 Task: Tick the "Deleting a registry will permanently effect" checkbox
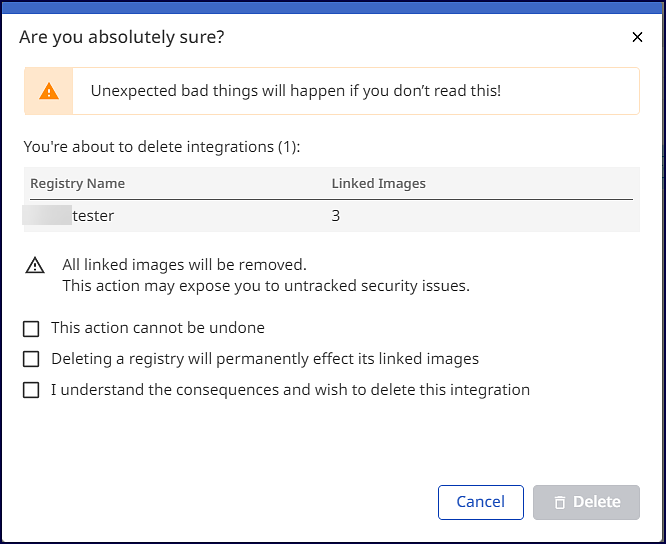click(32, 359)
